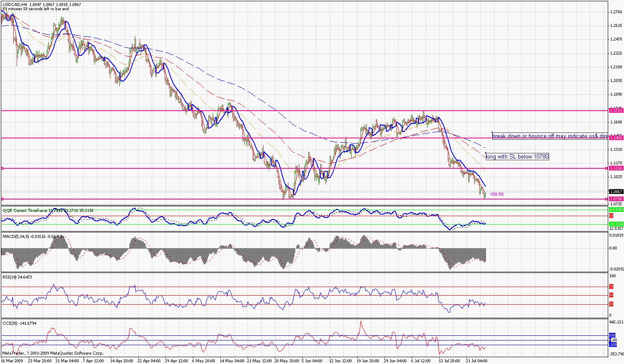Click the 1.2615 price scale value

click(x=616, y=26)
